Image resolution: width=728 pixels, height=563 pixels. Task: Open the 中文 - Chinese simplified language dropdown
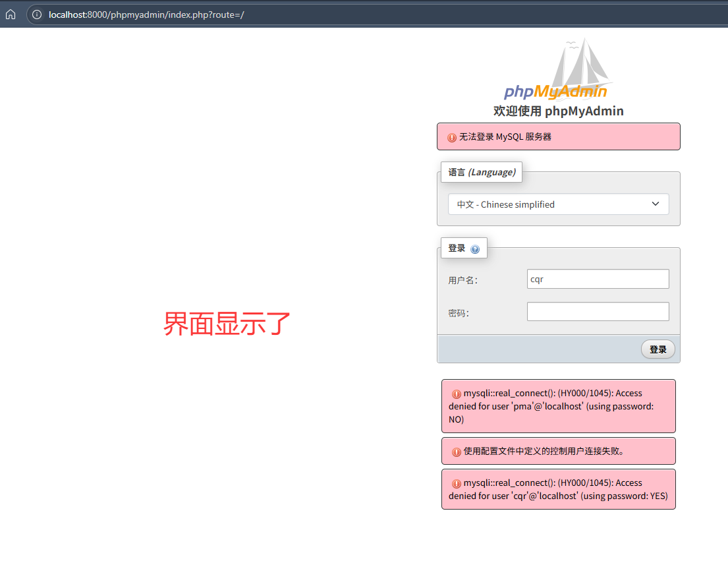tap(558, 204)
